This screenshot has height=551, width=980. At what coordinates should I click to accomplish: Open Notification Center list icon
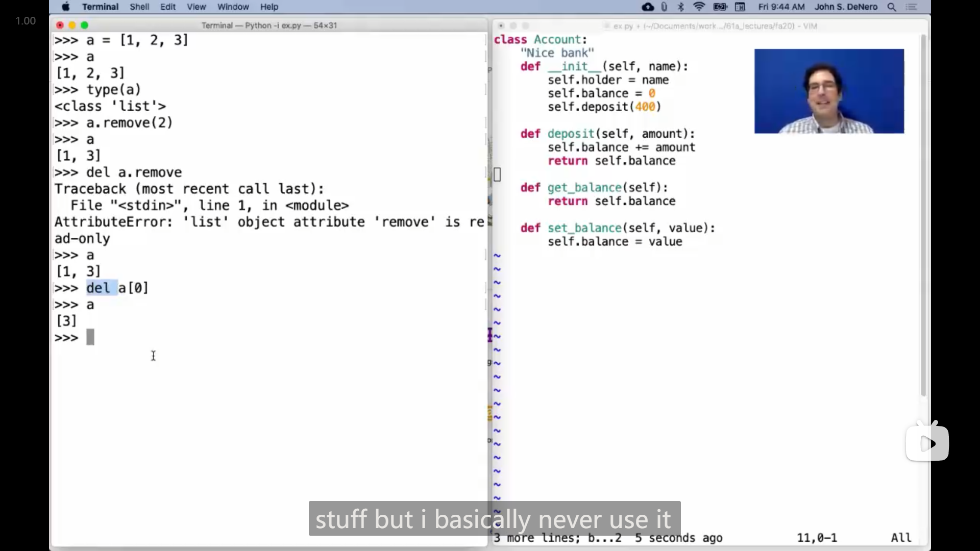tap(912, 7)
